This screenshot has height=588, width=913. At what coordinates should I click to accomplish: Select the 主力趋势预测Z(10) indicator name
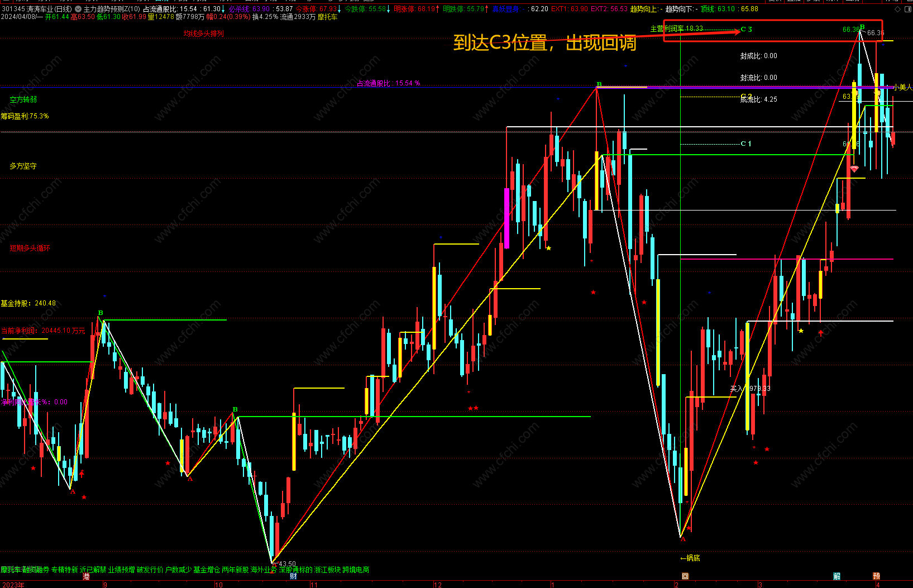(x=112, y=9)
